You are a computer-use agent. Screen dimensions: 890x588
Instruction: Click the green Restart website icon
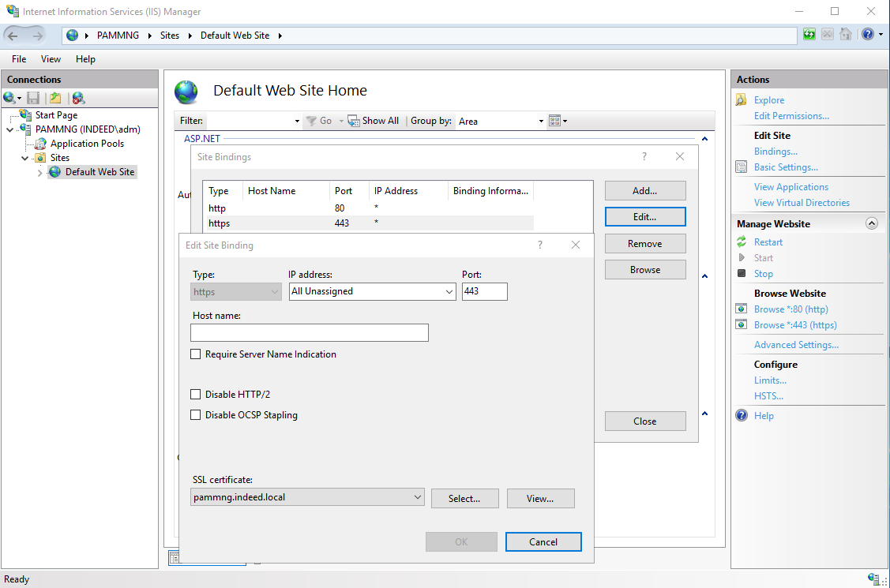click(742, 242)
